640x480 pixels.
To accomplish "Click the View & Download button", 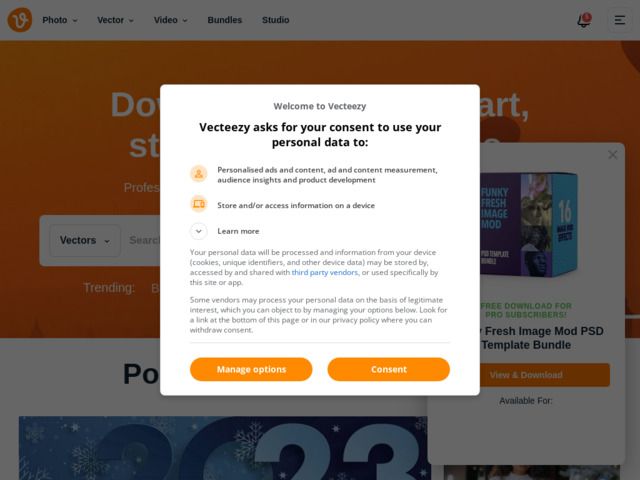I will point(526,375).
